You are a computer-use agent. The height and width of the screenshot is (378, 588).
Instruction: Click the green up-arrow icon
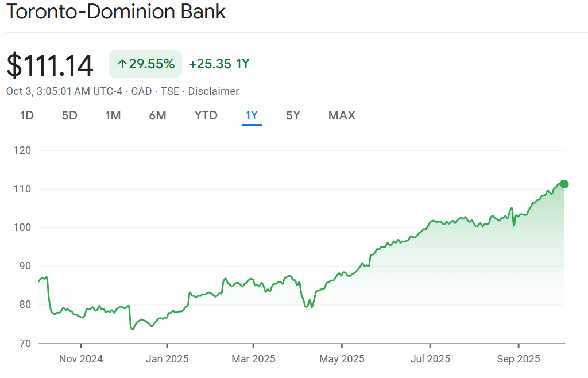122,64
